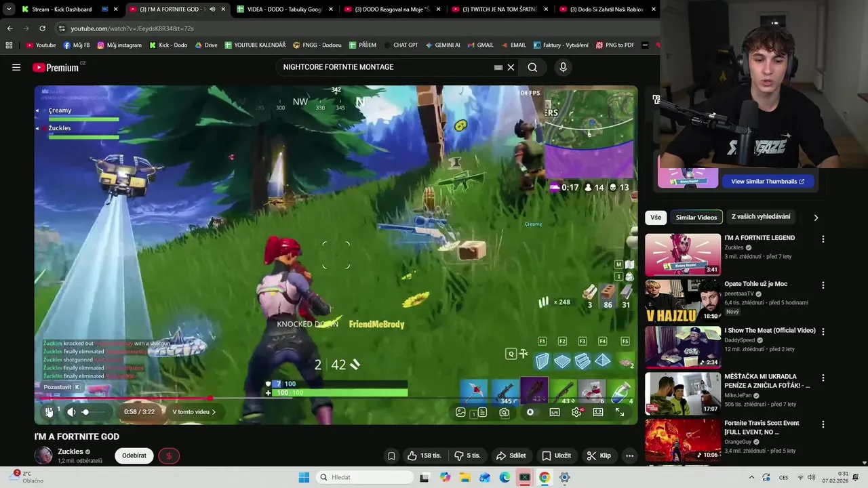Open the Zuckles channel avatar
868x488 pixels.
coord(43,455)
